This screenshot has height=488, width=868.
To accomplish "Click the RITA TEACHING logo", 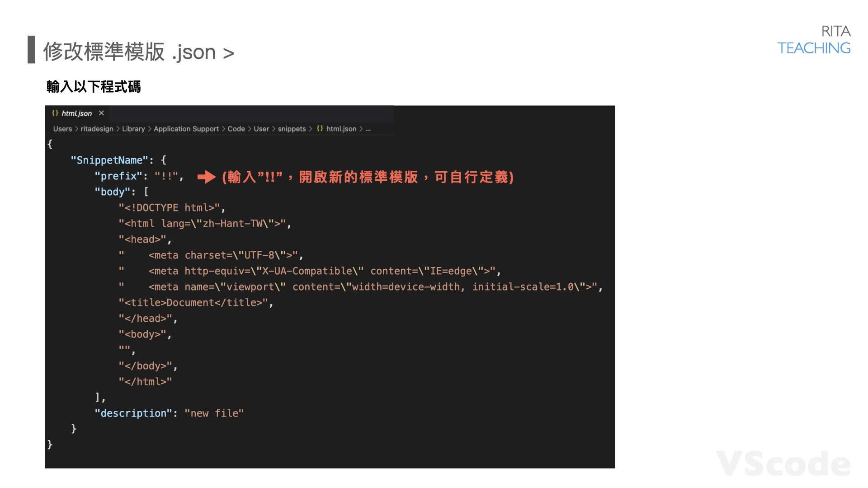I will click(x=814, y=40).
